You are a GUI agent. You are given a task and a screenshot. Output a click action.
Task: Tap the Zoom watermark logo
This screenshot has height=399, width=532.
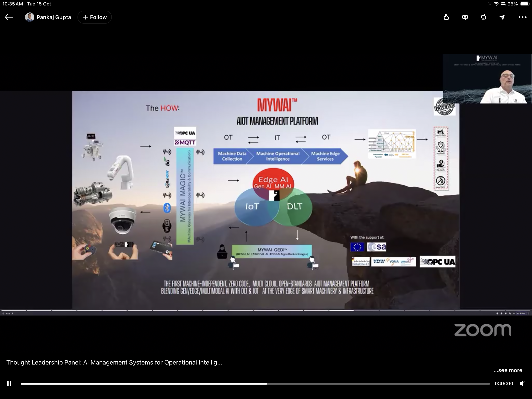click(483, 330)
